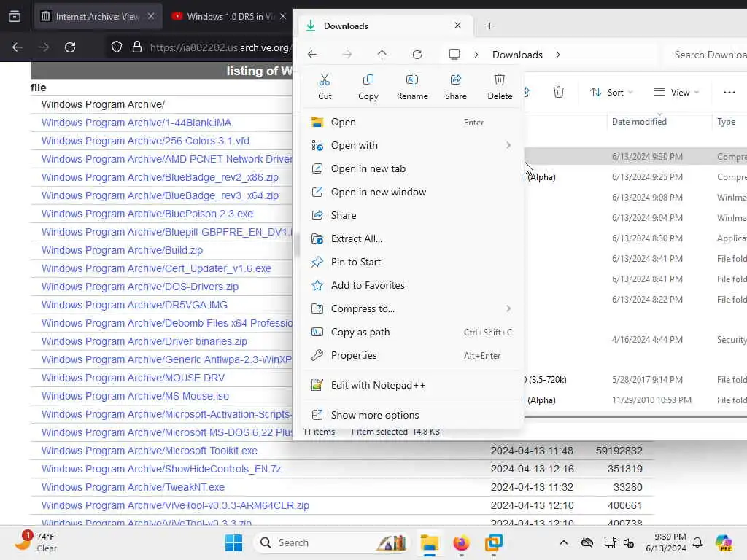The height and width of the screenshot is (560, 747).
Task: Click the Cut icon in context menu
Action: coord(325,86)
